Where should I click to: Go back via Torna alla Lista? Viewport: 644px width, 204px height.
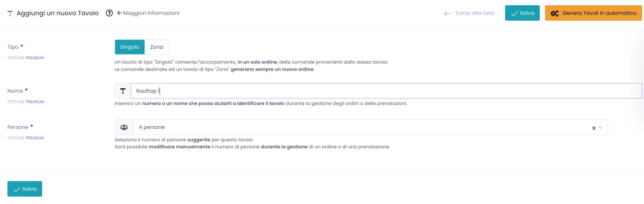(475, 13)
